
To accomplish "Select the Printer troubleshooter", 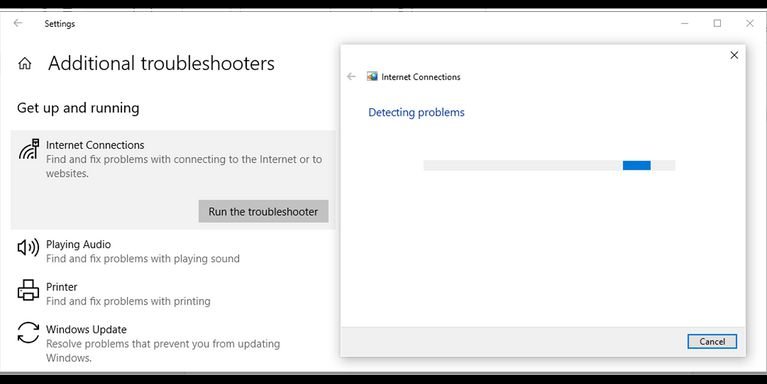I will (x=173, y=294).
